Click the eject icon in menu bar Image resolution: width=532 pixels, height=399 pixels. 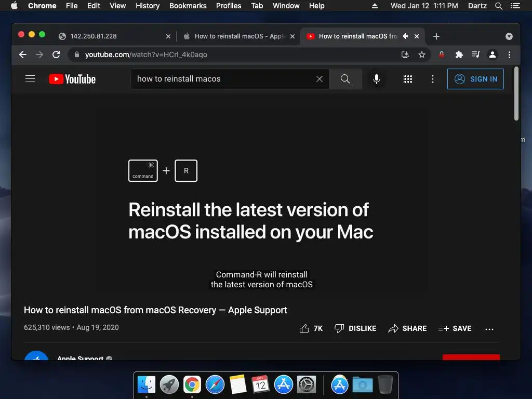375,6
